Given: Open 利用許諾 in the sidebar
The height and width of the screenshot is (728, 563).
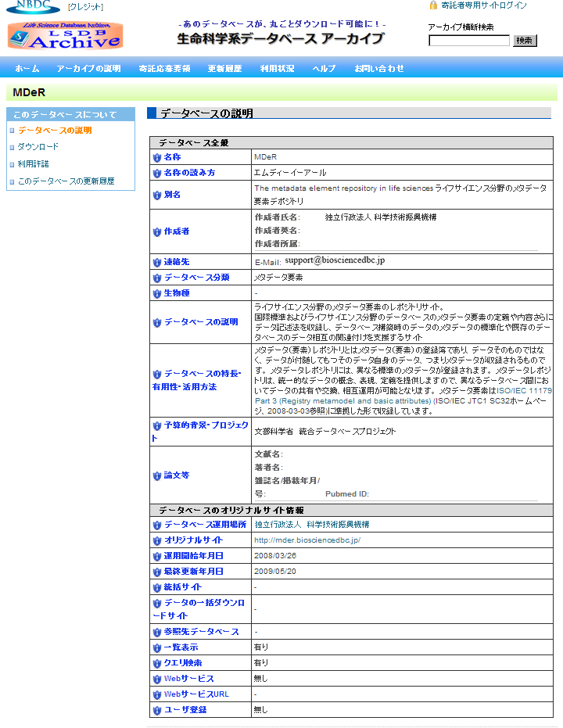Looking at the screenshot, I should tap(34, 164).
